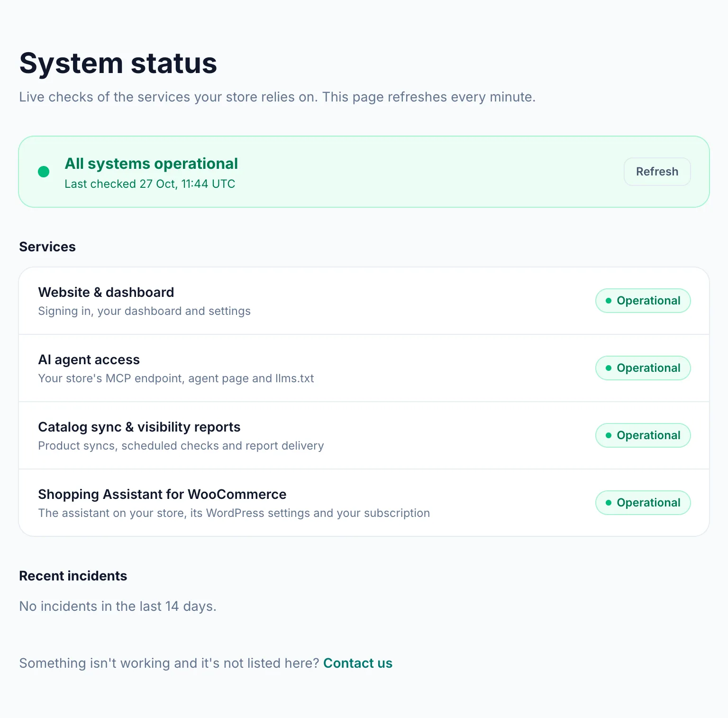The width and height of the screenshot is (728, 718).
Task: Click the Refresh button
Action: 657,172
